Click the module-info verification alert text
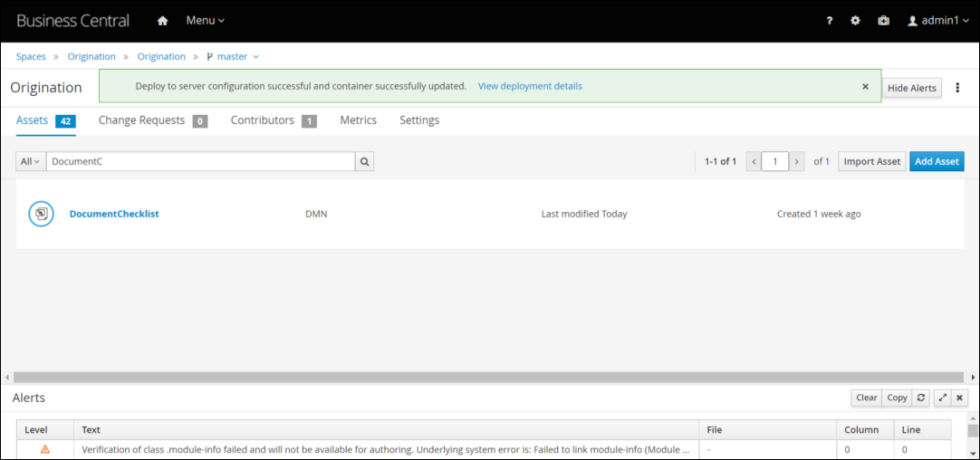 (386, 449)
